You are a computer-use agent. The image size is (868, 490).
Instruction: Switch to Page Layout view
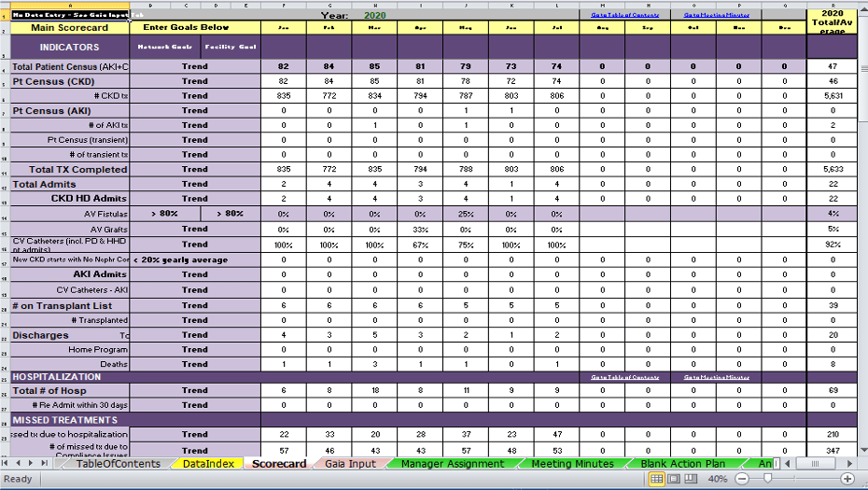click(673, 479)
